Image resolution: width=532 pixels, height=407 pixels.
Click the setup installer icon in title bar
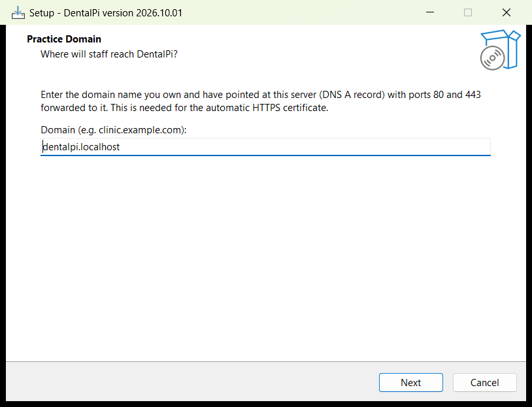18,12
